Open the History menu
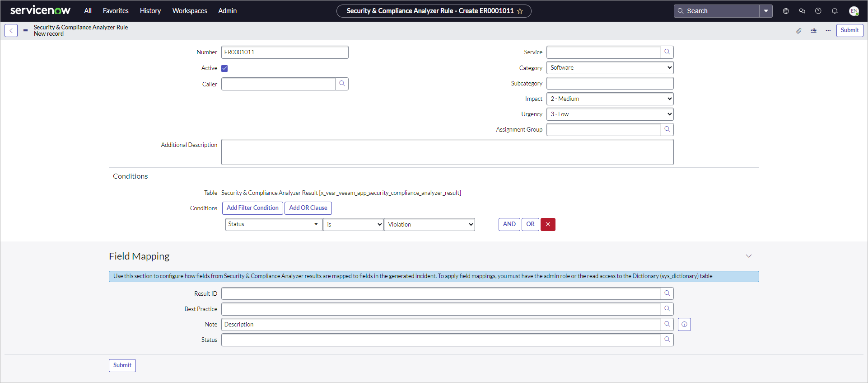 (150, 11)
